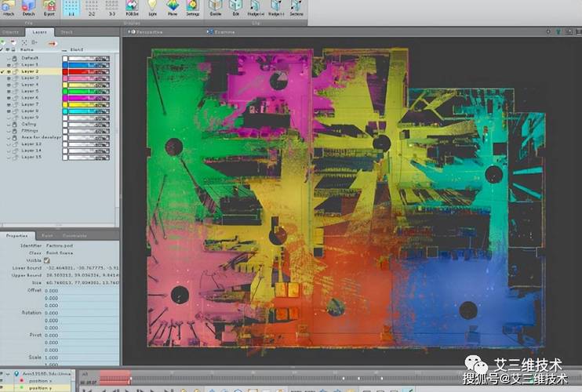Toggle Layer 5 visibility eye
Viewport: 582px width, 392px height.
click(9, 91)
